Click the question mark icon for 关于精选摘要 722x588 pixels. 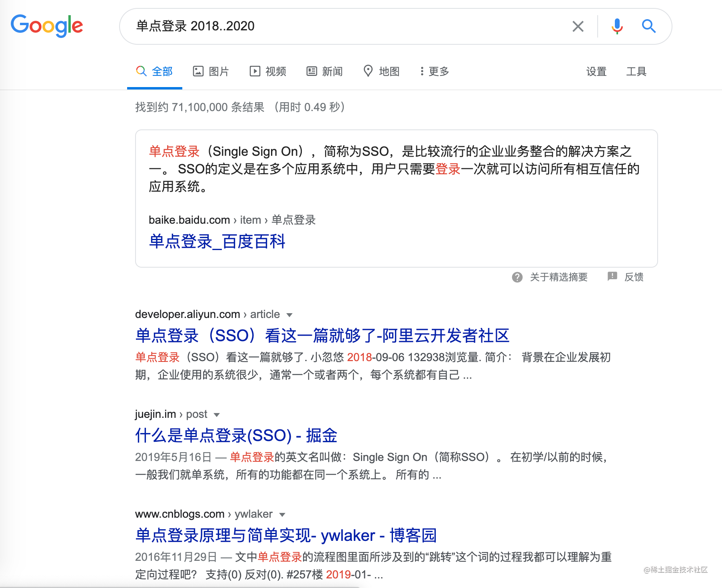(517, 277)
